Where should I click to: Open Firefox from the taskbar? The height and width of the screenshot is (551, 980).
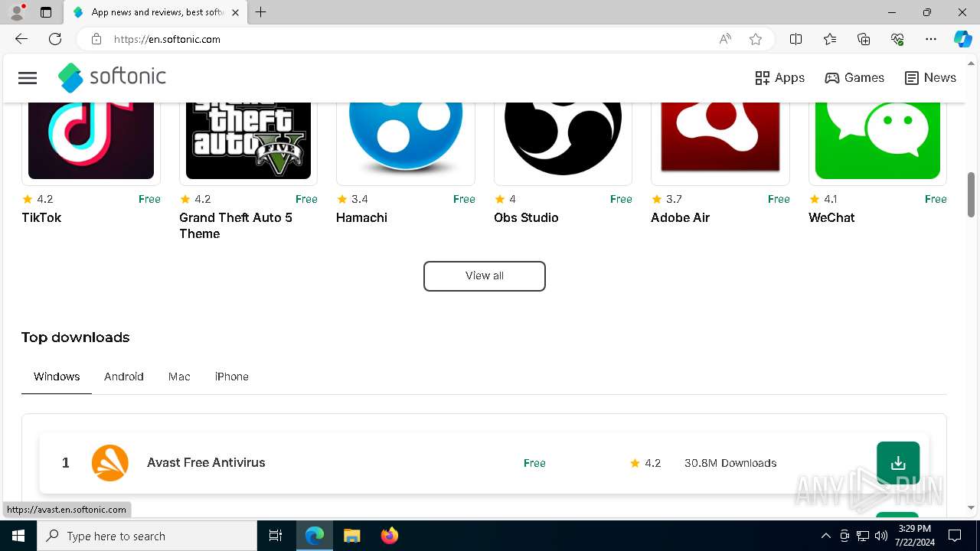pos(390,536)
